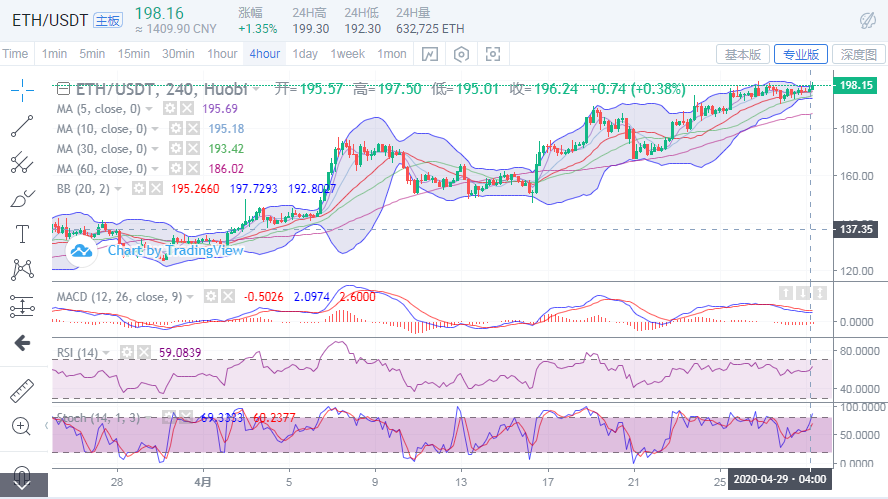
Task: Move the MACD pane down
Action: click(x=803, y=293)
